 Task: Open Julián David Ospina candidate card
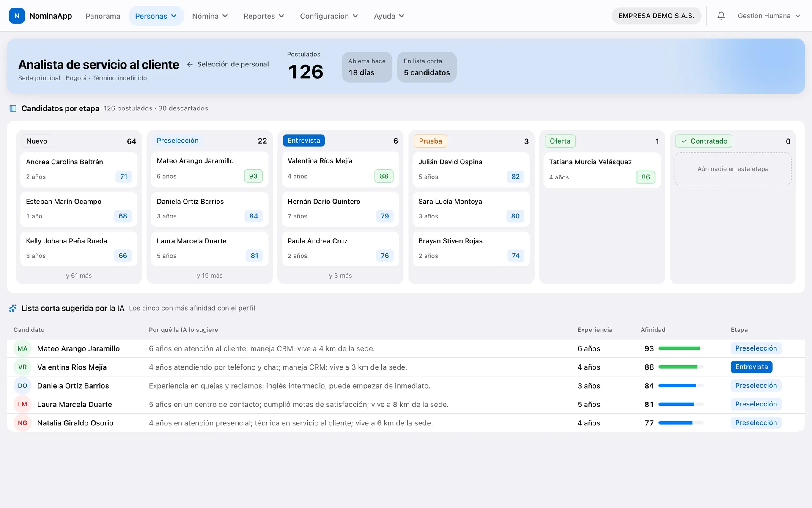point(471,170)
